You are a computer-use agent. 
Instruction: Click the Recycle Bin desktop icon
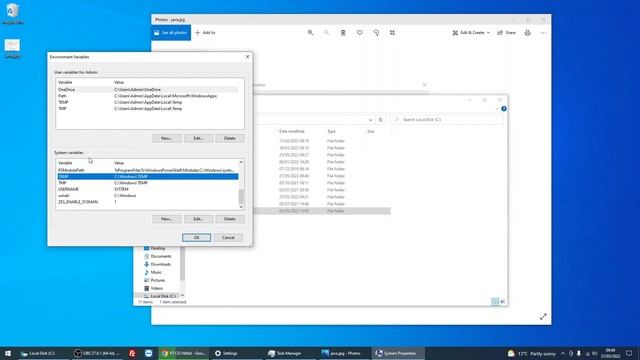(x=13, y=13)
